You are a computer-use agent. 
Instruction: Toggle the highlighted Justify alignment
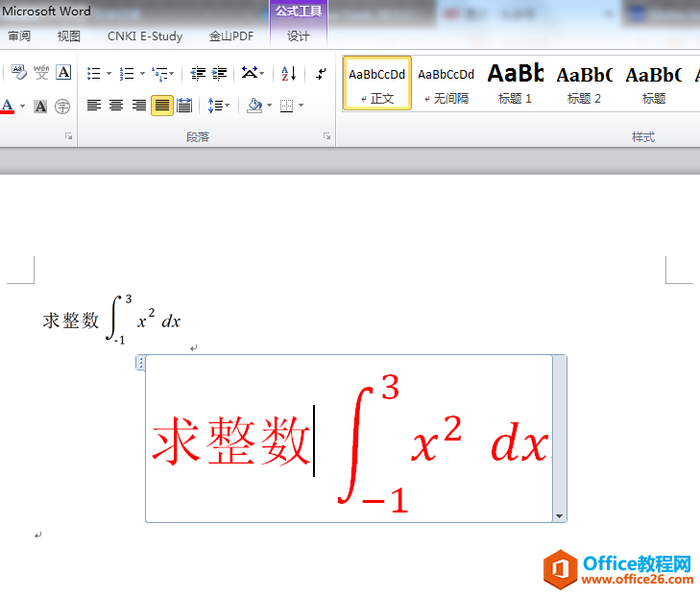click(162, 106)
